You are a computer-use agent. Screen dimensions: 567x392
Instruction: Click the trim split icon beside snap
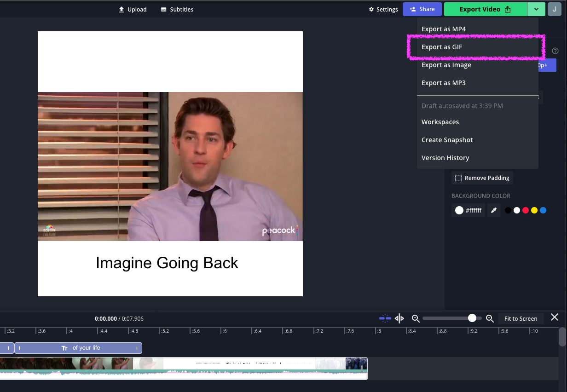[399, 318]
